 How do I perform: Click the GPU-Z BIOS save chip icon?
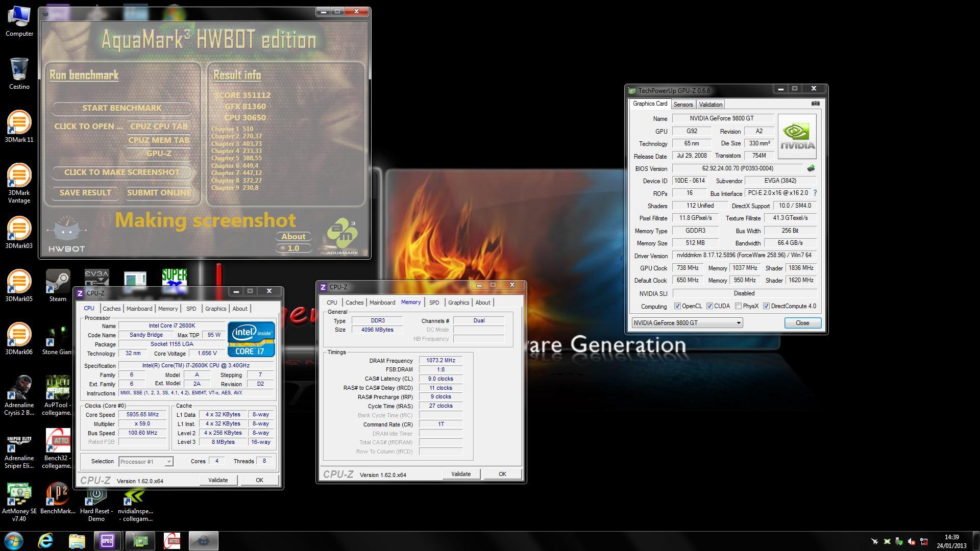[811, 168]
